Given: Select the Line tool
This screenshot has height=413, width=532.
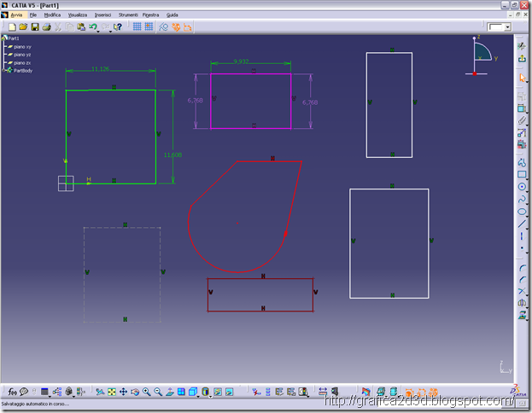Looking at the screenshot, I should coord(522,224).
